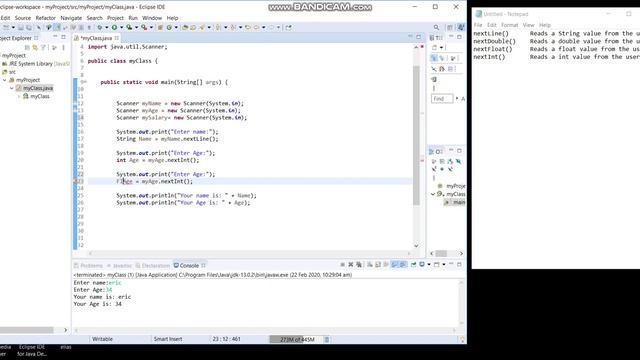Image resolution: width=640 pixels, height=360 pixels.
Task: Click the External Tools run icon
Action: [144, 27]
